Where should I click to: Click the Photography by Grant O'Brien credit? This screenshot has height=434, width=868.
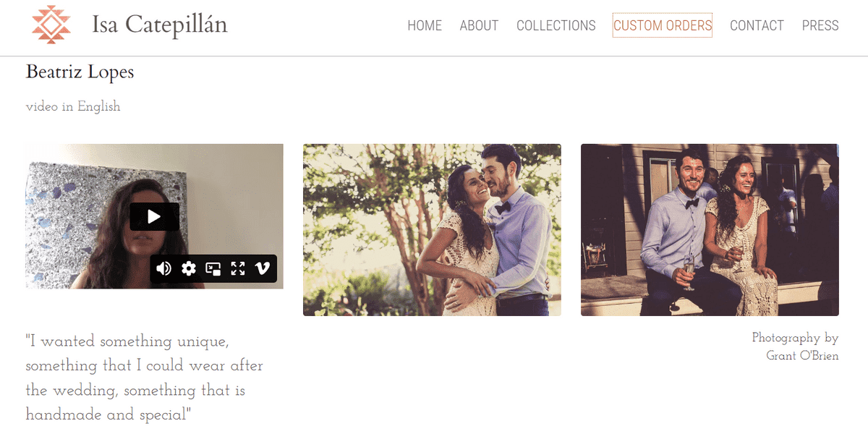point(796,346)
